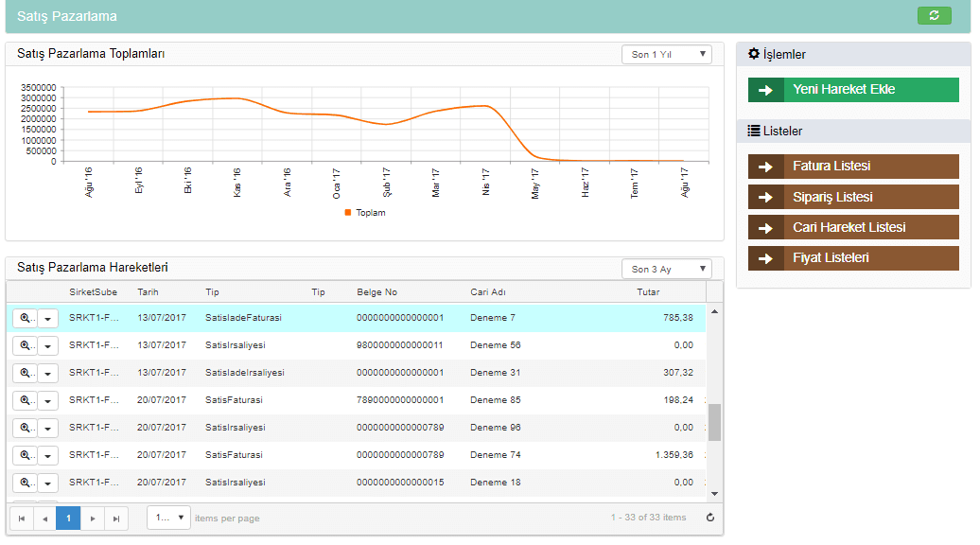Sort by the Tarih column header
This screenshot has width=980, height=545.
coord(148,292)
